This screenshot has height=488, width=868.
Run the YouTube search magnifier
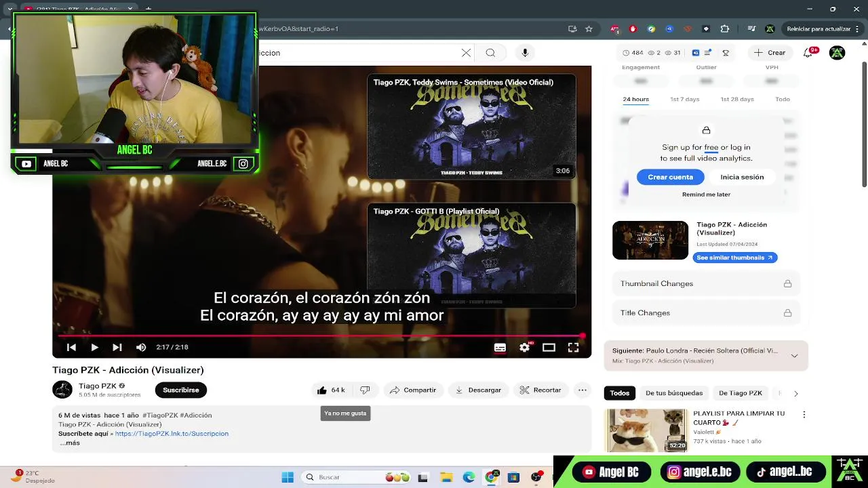(490, 53)
